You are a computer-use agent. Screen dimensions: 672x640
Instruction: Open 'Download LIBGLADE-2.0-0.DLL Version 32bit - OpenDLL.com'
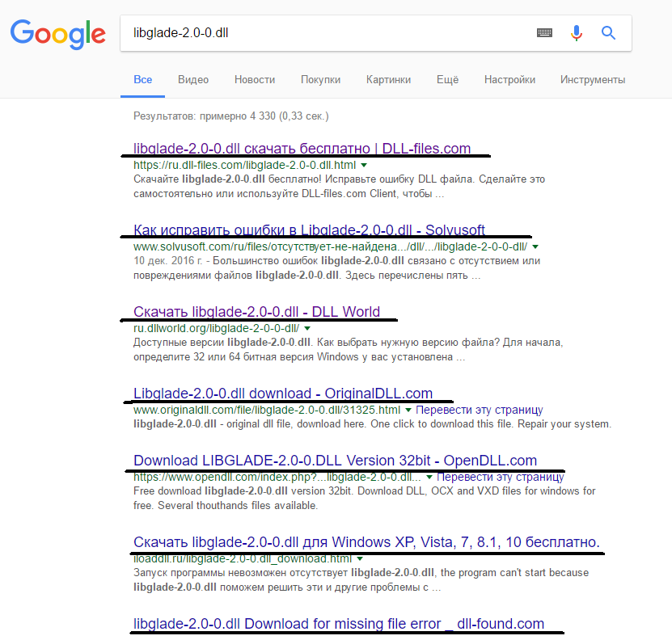335,461
